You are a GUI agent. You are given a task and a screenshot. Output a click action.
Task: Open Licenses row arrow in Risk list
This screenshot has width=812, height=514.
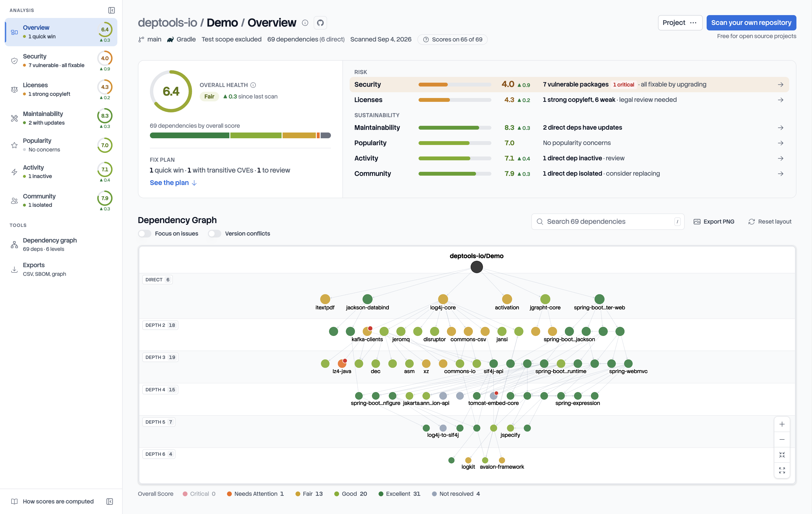pos(780,100)
